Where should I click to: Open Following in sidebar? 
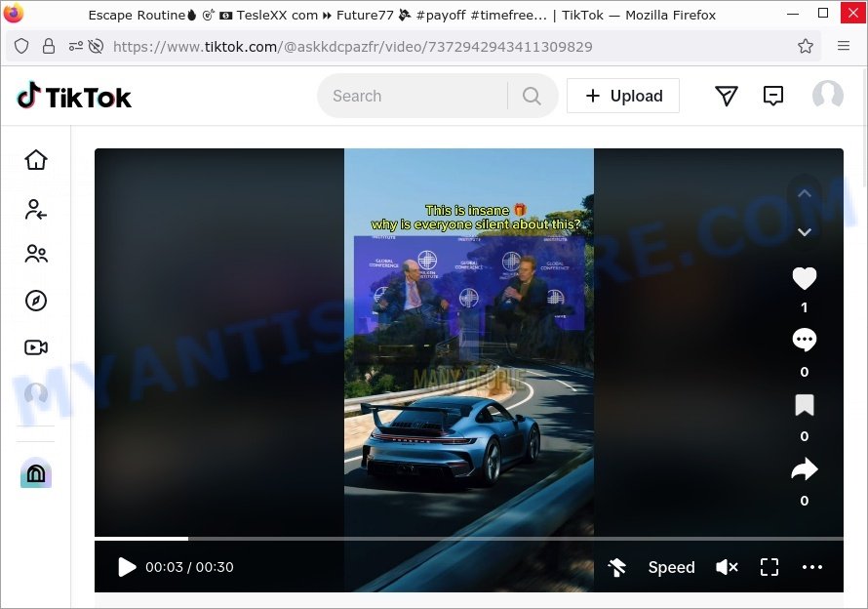36,210
